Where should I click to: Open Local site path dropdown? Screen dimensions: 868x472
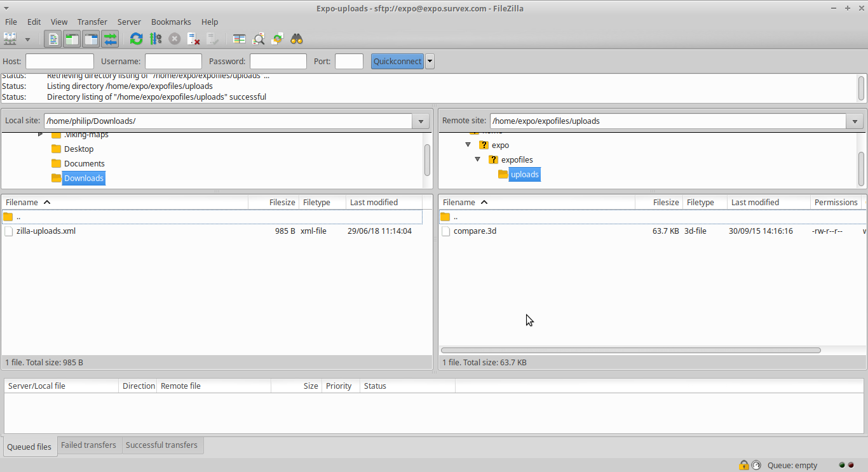pos(421,121)
